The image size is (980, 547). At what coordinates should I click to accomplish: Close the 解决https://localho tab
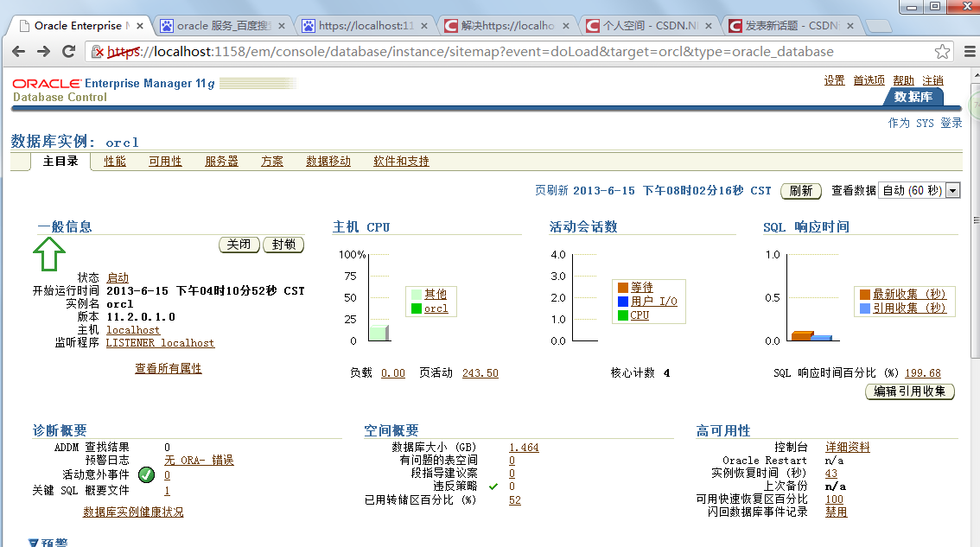(566, 26)
